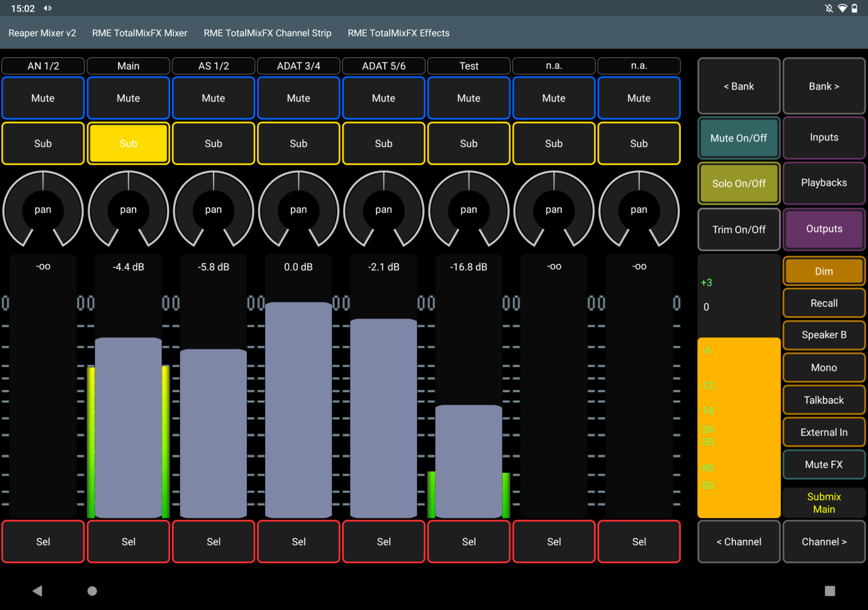Toggle External In monitoring
This screenshot has height=610, width=868.
click(823, 432)
